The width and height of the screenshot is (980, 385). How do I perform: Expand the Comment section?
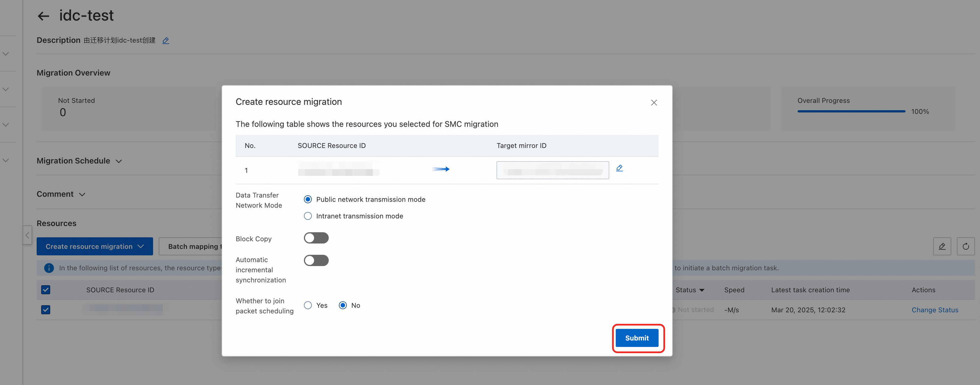(82, 194)
